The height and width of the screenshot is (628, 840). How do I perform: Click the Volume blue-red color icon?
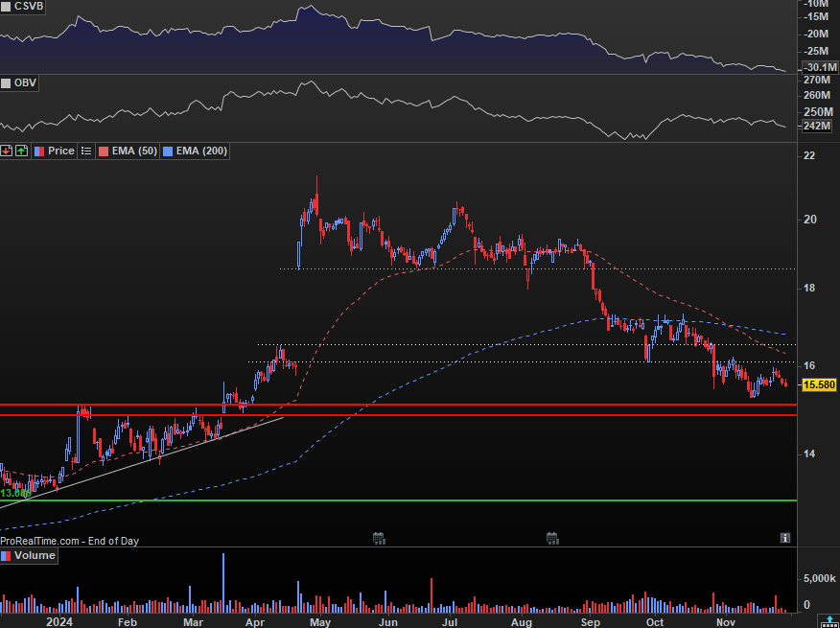(x=6, y=556)
